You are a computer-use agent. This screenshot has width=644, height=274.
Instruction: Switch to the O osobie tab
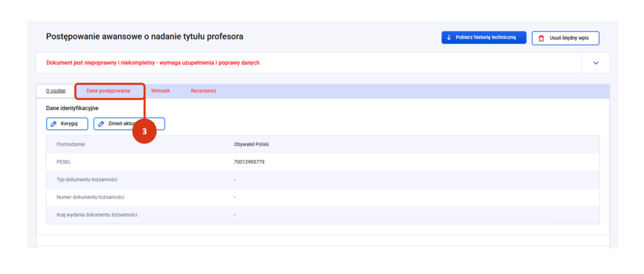(56, 91)
